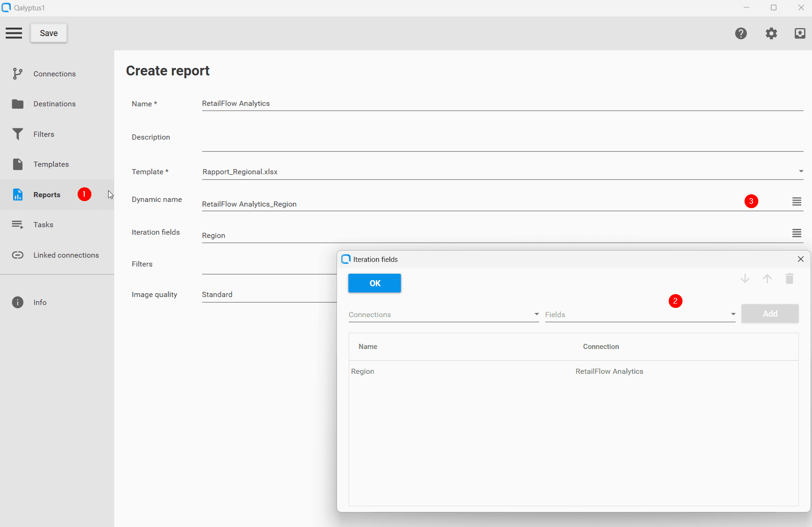Open the Image quality Standard dropdown

click(x=269, y=295)
